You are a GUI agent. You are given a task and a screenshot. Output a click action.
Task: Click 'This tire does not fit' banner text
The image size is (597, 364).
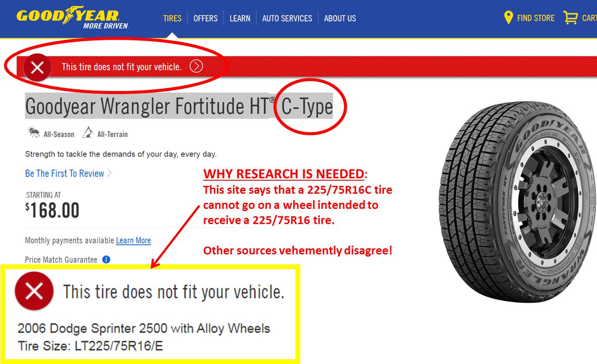point(121,67)
